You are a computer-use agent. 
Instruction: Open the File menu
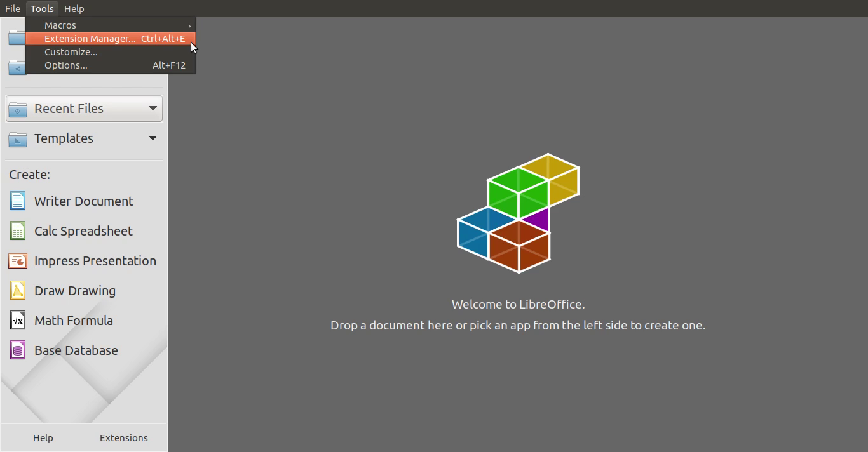(x=13, y=9)
